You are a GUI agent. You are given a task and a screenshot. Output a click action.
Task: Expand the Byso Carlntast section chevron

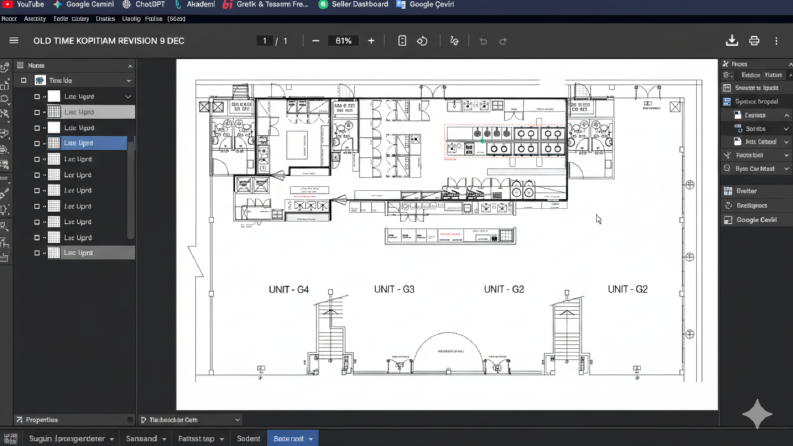(786, 169)
